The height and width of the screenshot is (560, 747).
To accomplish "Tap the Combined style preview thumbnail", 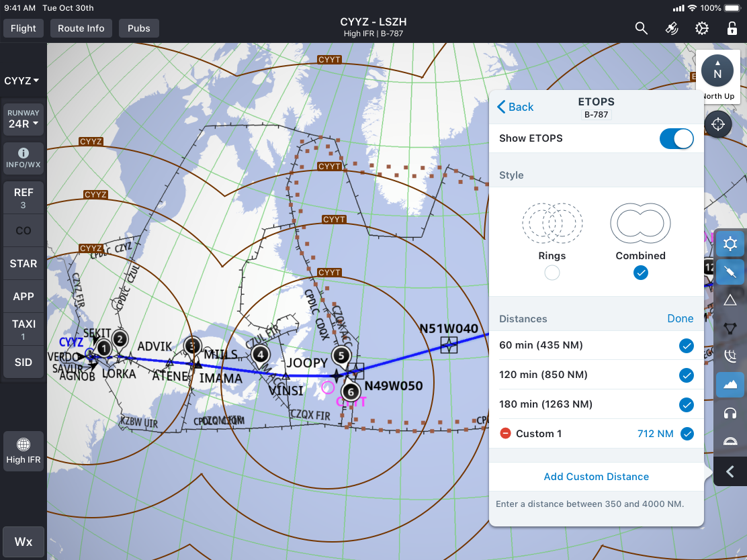I will click(641, 223).
